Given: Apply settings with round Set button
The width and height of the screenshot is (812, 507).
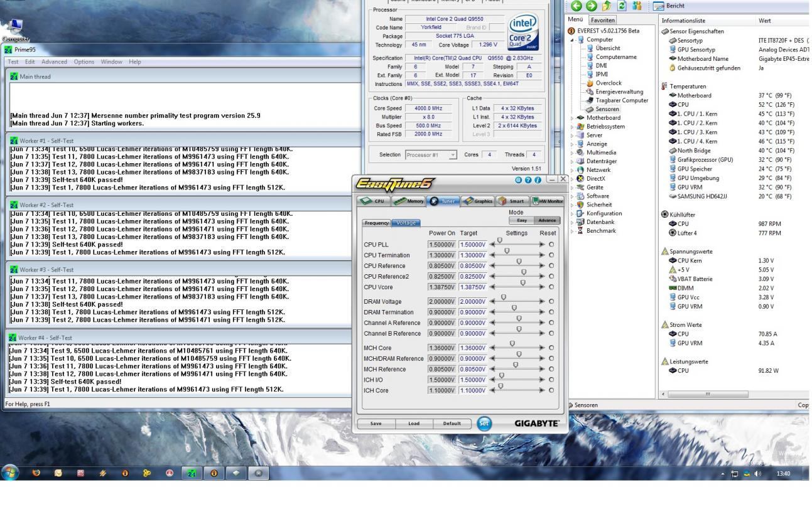Looking at the screenshot, I should pyautogui.click(x=484, y=424).
